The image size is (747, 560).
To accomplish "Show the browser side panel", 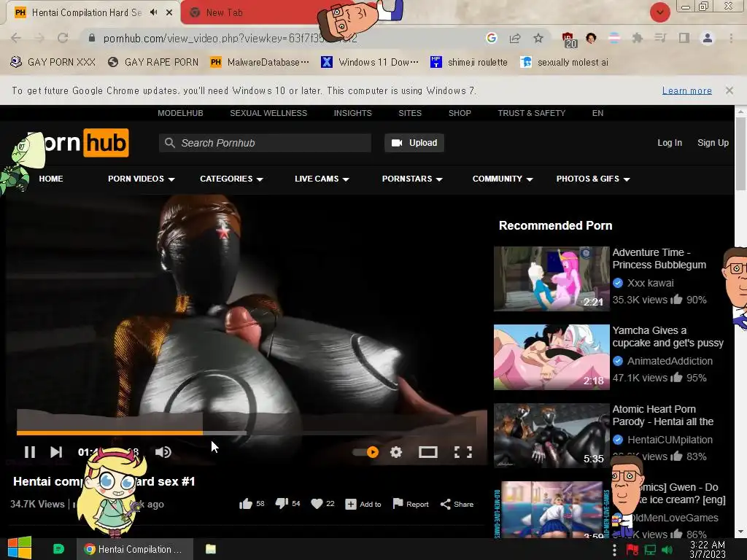I will pyautogui.click(x=684, y=38).
